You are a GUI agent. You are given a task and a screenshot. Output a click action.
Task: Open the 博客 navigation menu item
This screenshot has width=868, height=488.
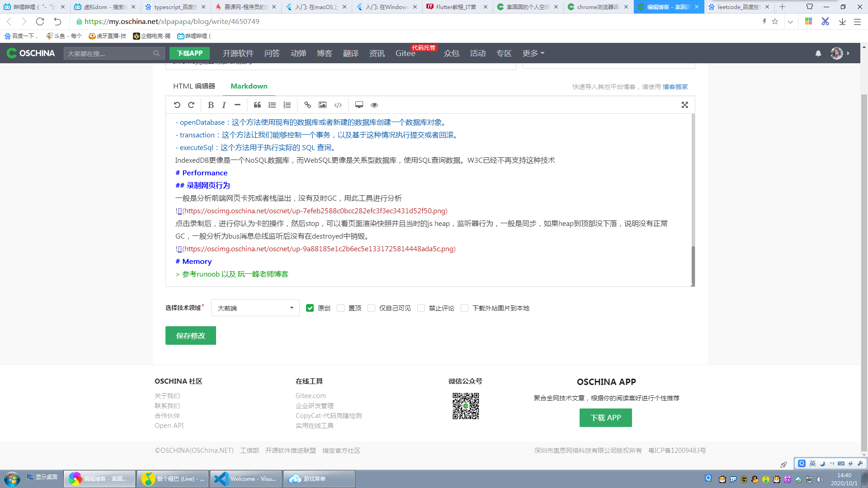click(x=324, y=53)
